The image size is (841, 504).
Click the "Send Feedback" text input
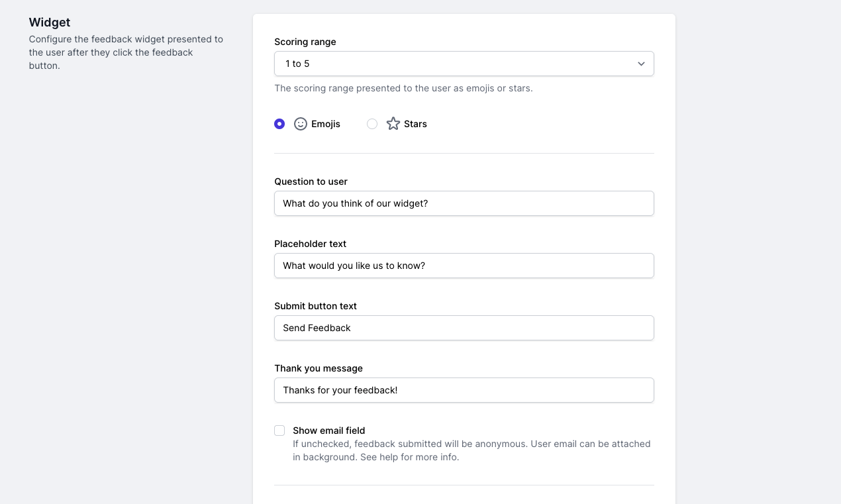click(464, 328)
